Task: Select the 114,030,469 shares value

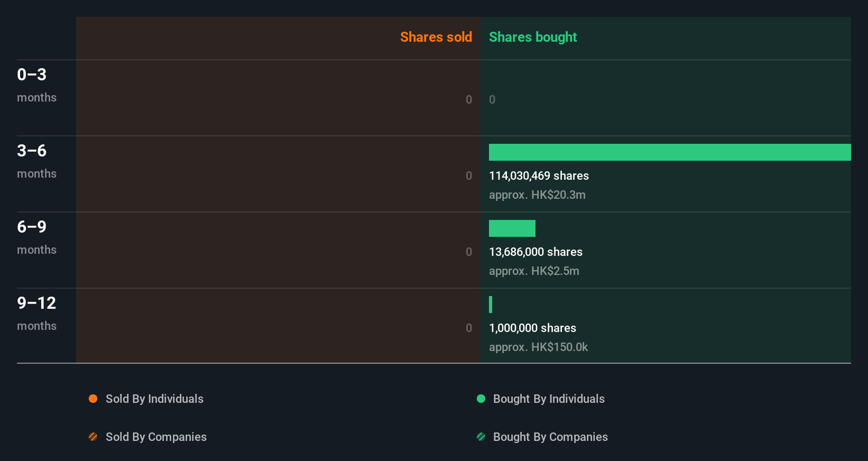Action: point(539,176)
